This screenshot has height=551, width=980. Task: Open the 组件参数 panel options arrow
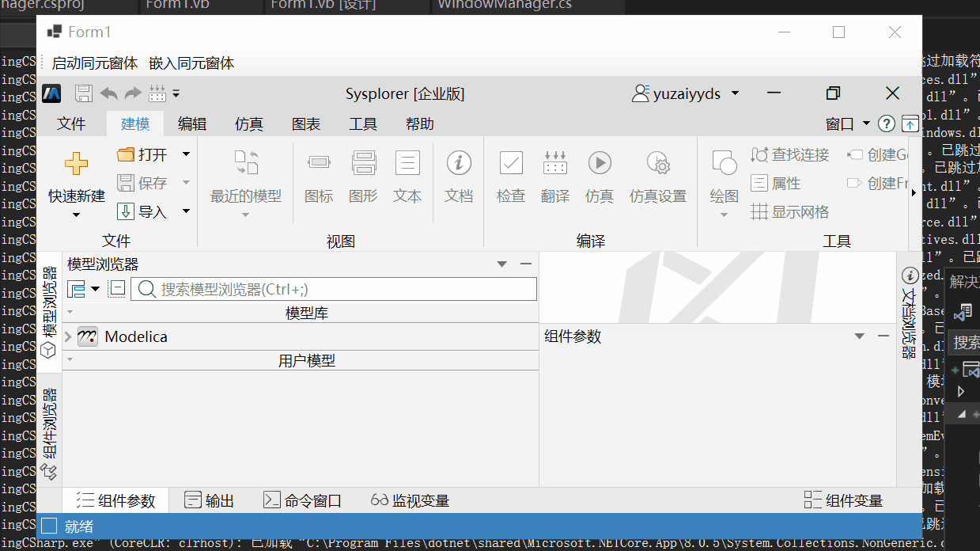point(860,336)
